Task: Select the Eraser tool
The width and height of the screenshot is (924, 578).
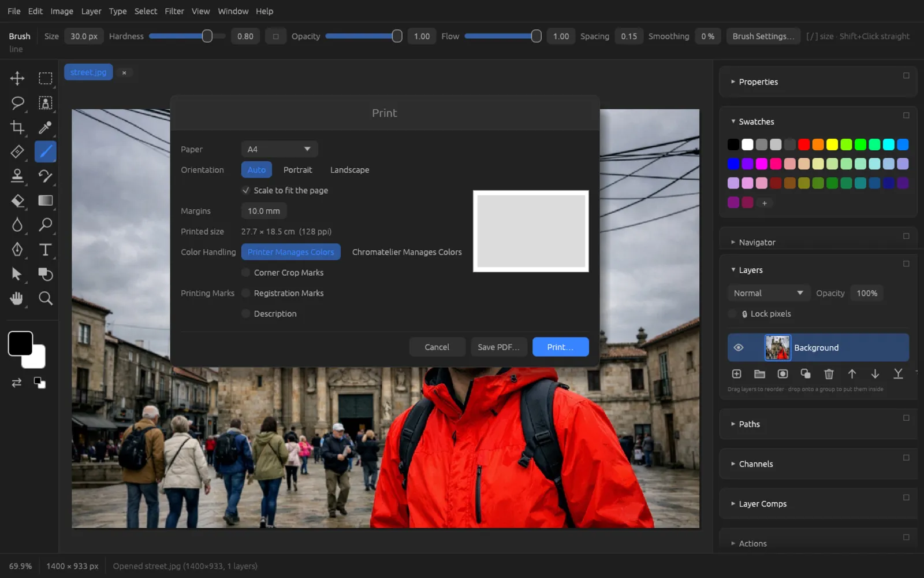Action: 17,201
